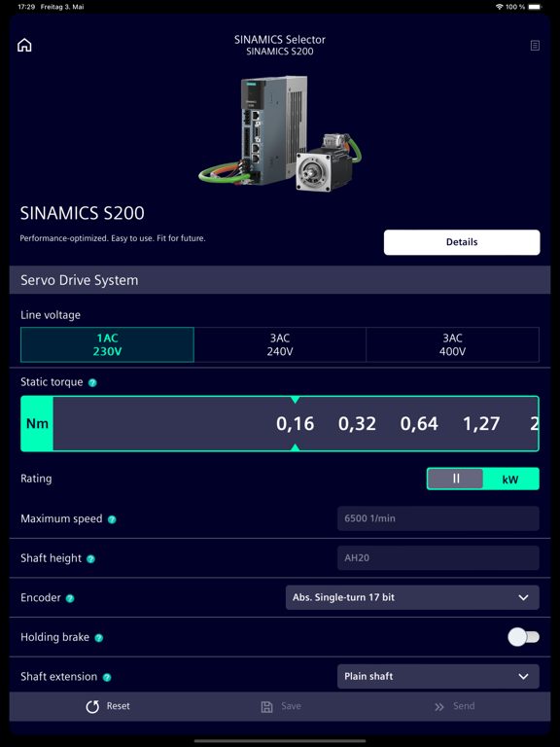Click the Rating label
This screenshot has width=560, height=747.
pos(36,479)
